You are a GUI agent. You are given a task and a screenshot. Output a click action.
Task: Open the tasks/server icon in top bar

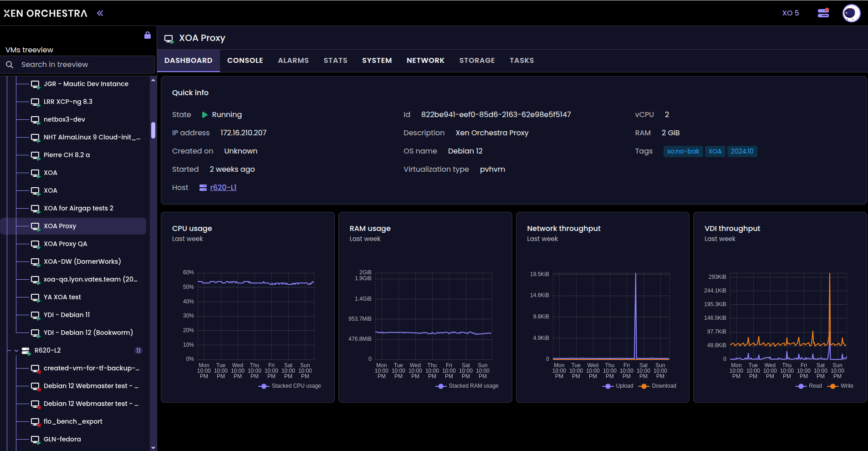823,13
